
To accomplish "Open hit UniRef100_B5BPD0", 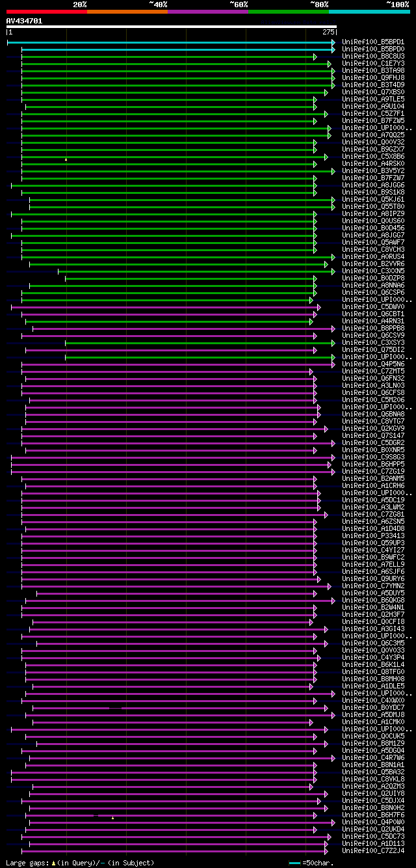I will 373,49.
